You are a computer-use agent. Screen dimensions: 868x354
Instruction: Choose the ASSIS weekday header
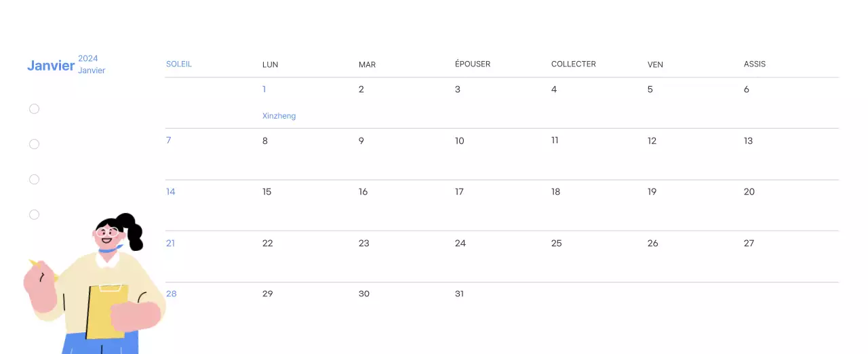pyautogui.click(x=755, y=64)
